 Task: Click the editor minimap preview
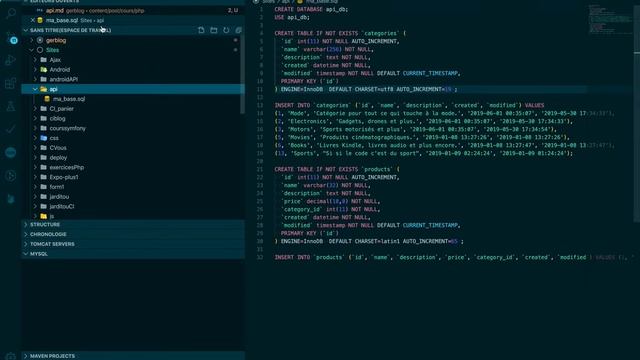pyautogui.click(x=610, y=19)
